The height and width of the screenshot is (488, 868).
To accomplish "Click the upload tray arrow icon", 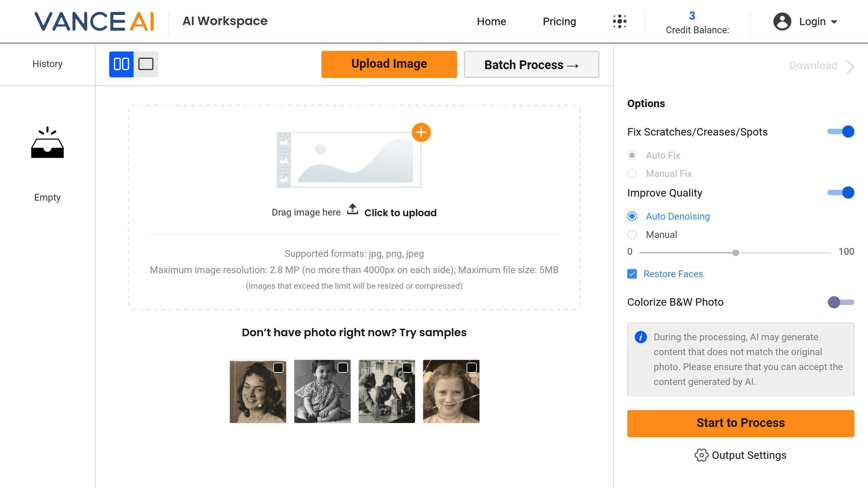I will (x=352, y=209).
